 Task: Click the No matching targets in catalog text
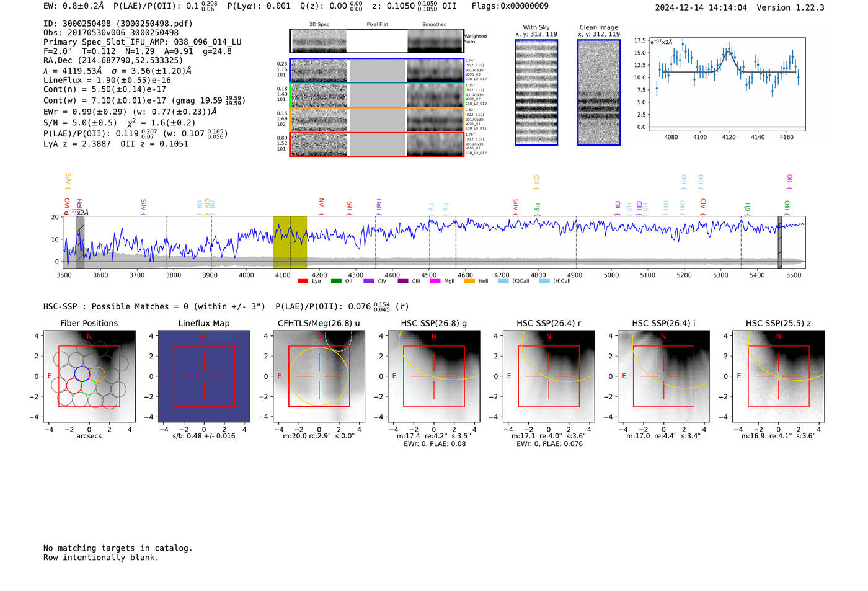[118, 548]
